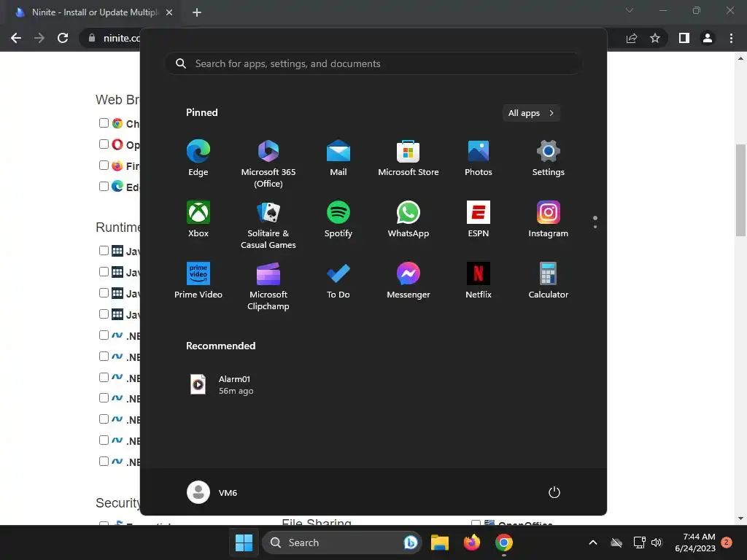Open the Edge pinned app

(x=198, y=158)
